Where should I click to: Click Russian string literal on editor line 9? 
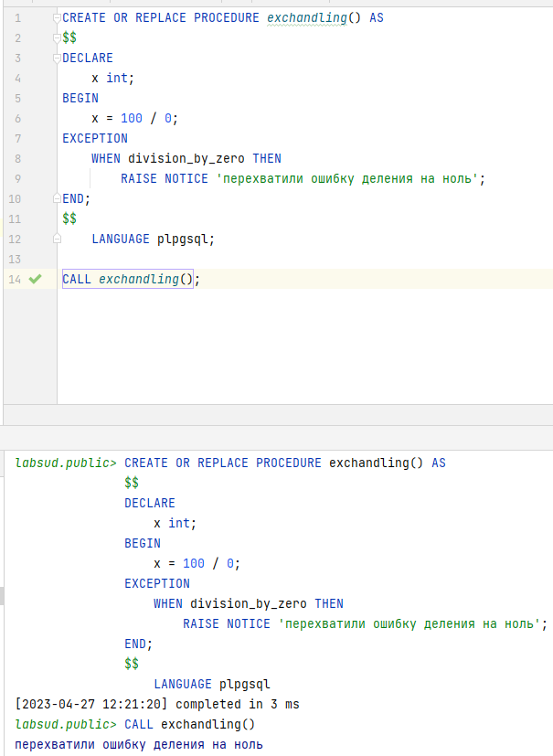tap(346, 179)
